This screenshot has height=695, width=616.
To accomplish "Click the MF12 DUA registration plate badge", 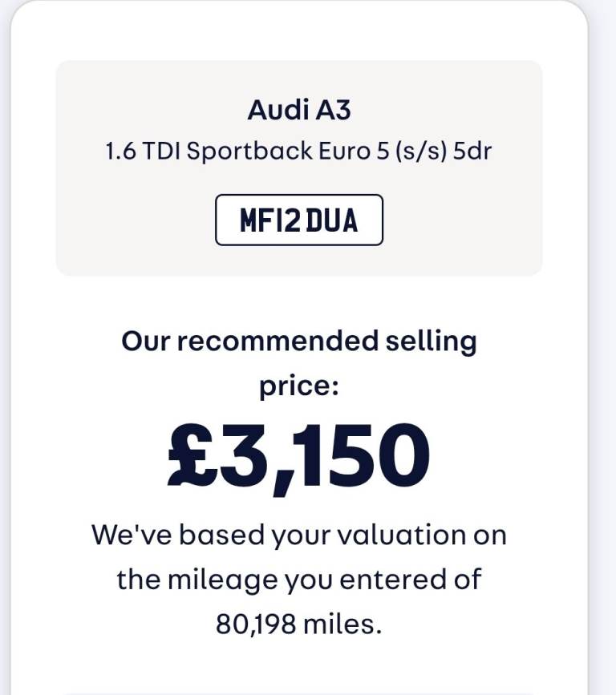I will click(x=299, y=220).
